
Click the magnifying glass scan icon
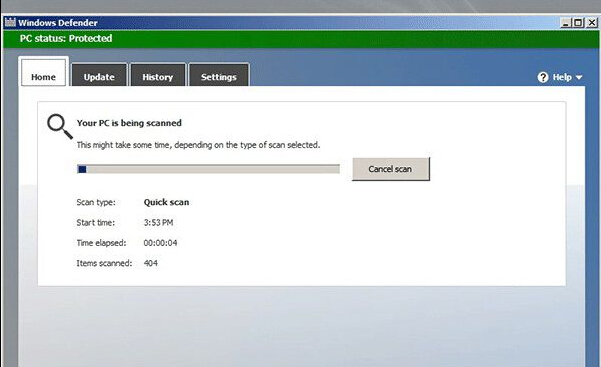coord(59,127)
